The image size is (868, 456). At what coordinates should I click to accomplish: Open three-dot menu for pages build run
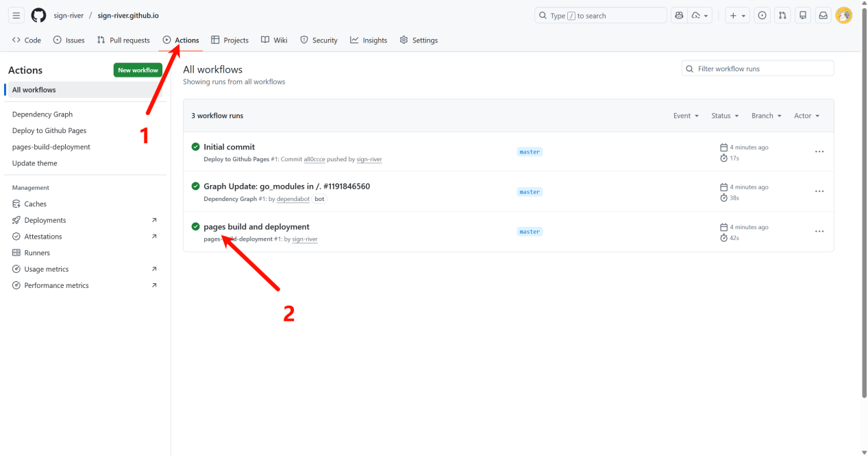[x=819, y=232]
